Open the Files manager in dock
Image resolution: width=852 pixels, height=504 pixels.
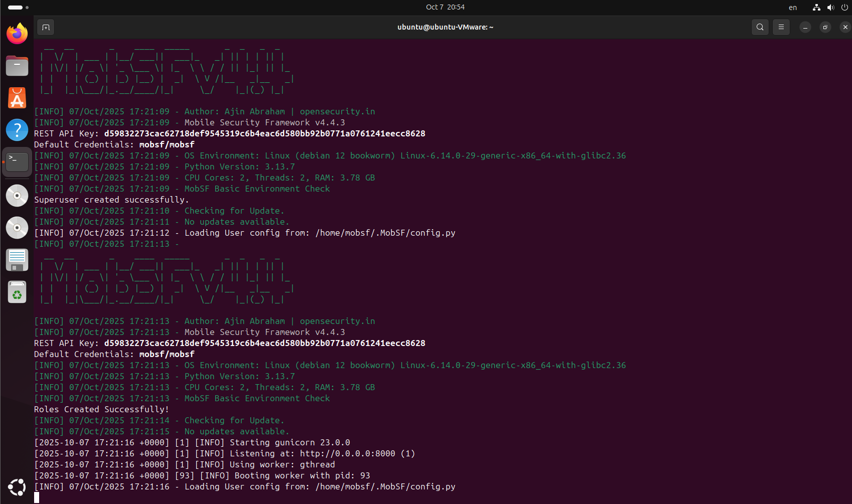pos(17,66)
